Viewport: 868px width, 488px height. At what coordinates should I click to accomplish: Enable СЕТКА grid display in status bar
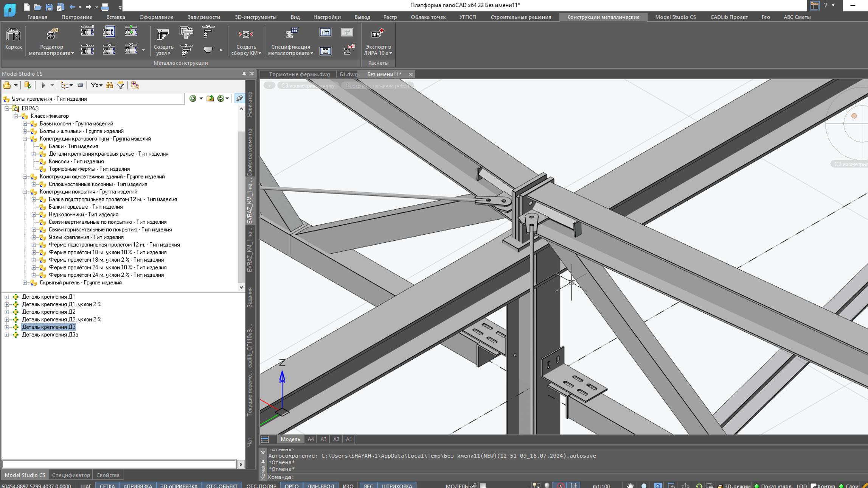[x=107, y=485]
